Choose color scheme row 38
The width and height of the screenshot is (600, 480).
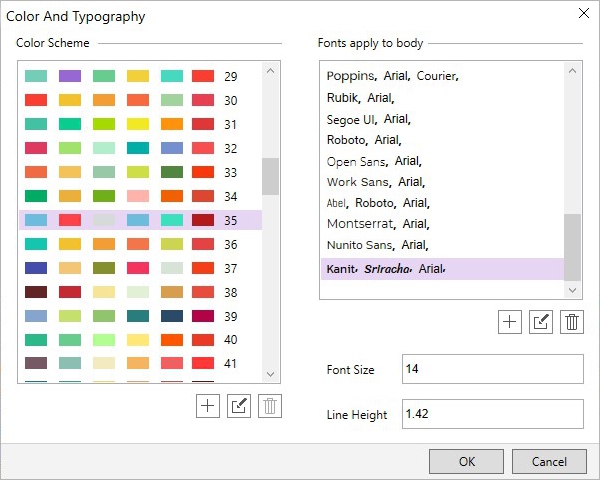[x=140, y=292]
